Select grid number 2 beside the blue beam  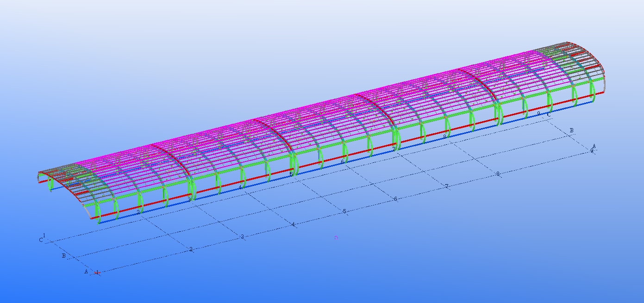[x=138, y=212]
